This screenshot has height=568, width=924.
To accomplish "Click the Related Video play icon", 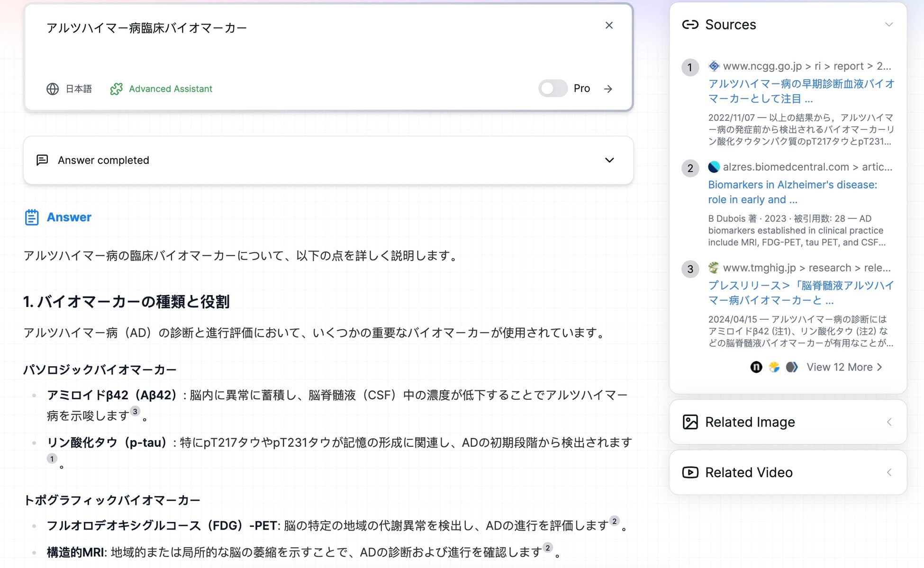I will point(690,472).
